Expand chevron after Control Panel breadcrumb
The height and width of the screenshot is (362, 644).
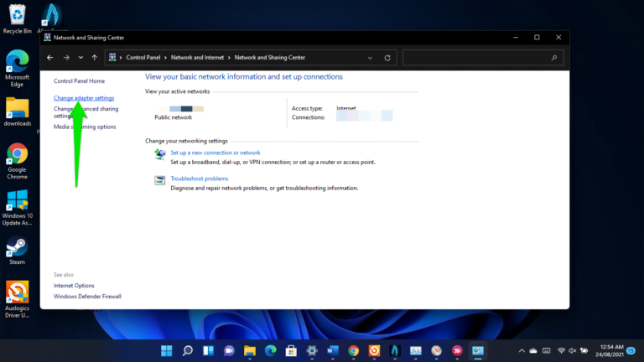tap(165, 58)
